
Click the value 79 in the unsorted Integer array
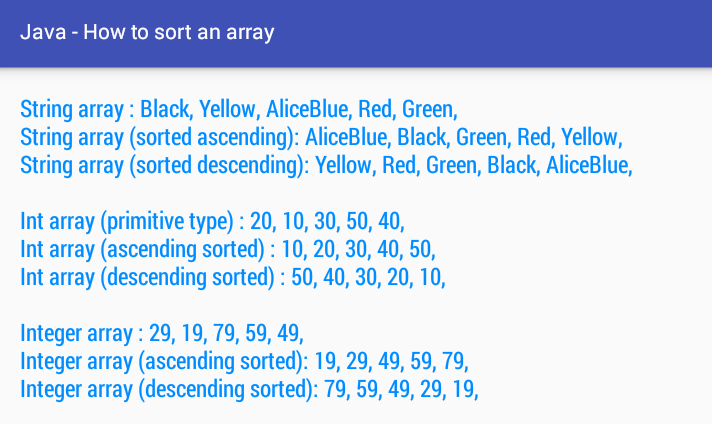click(223, 333)
